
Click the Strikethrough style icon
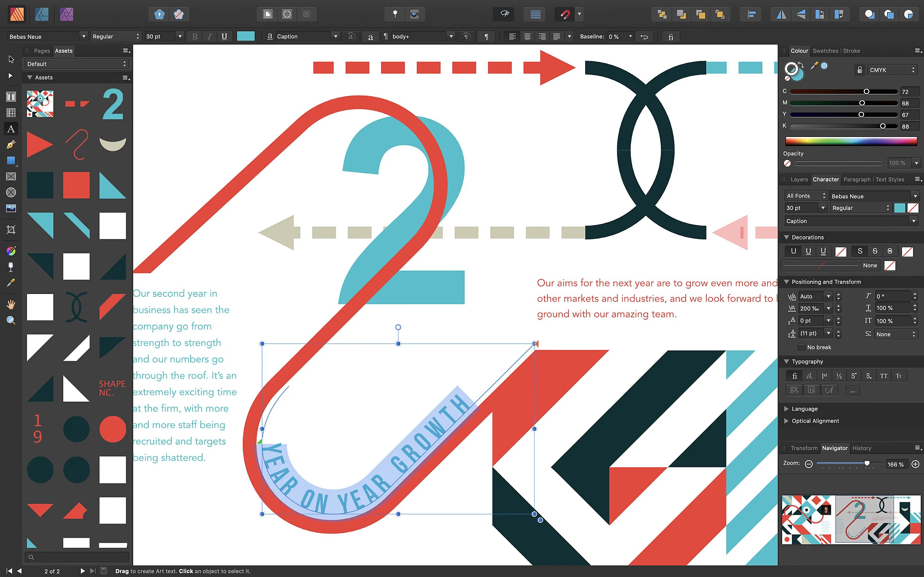876,251
